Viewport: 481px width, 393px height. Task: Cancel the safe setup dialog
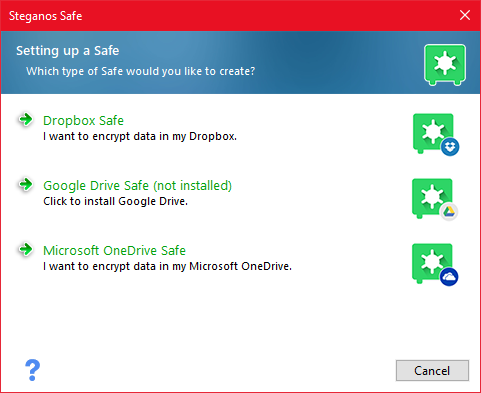click(x=432, y=370)
